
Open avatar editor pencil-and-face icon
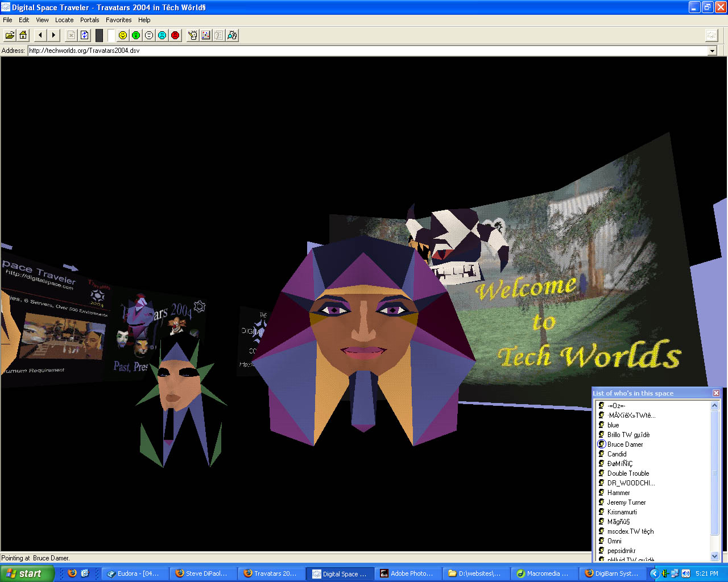click(x=193, y=35)
